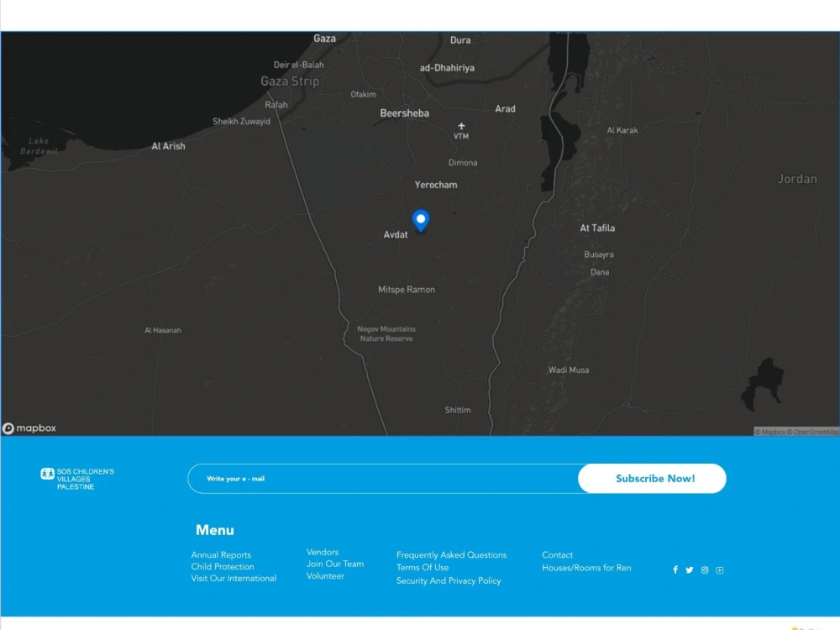Click the Negev Mountains Nature Reserve label
This screenshot has height=630, width=840.
pyautogui.click(x=386, y=333)
